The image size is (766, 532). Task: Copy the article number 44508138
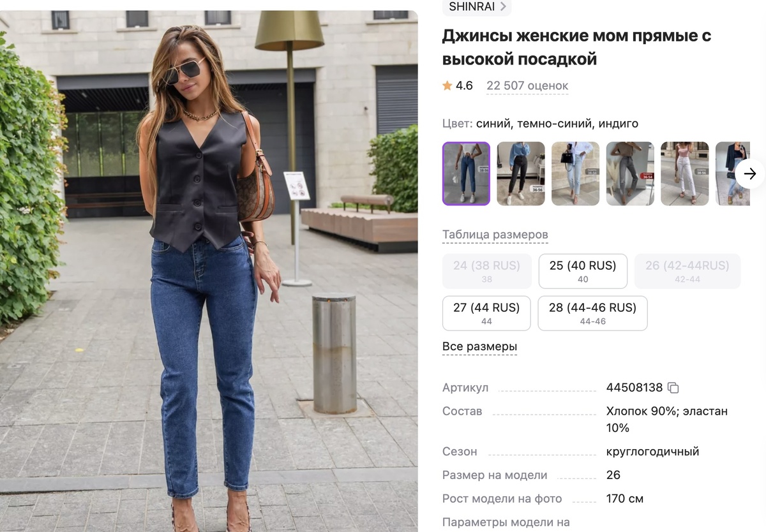coord(673,388)
